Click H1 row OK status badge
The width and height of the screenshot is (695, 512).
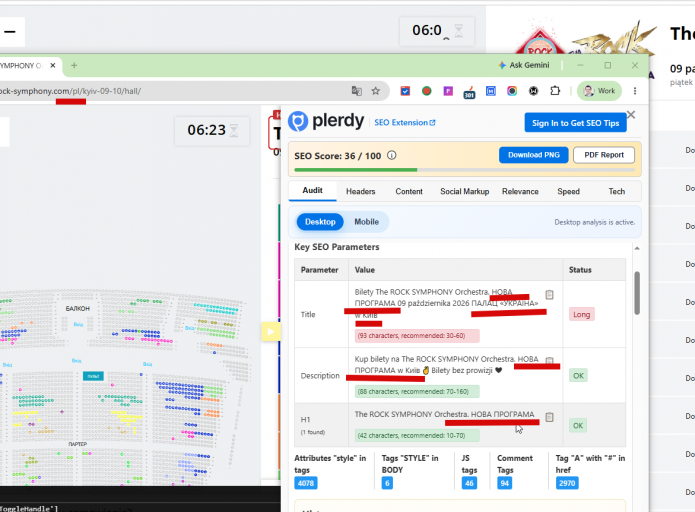coord(578,426)
